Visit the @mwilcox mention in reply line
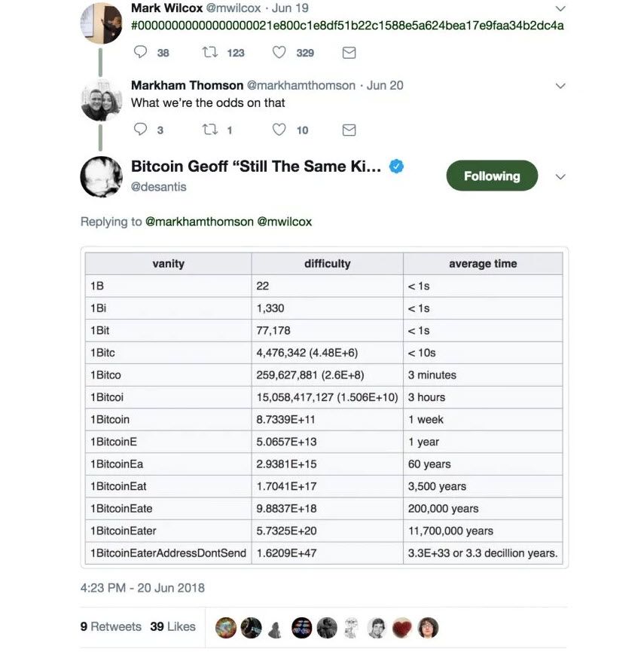This screenshot has width=644, height=652. (285, 222)
